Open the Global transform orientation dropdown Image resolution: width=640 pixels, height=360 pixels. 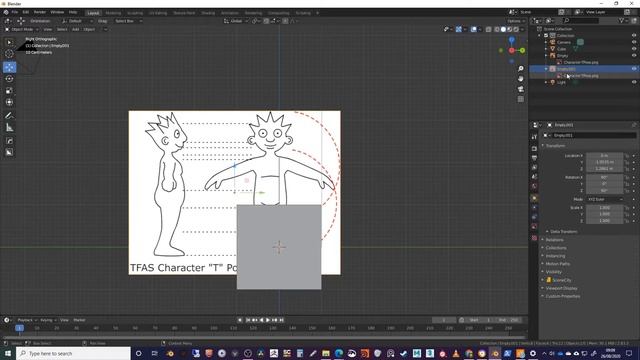tap(236, 21)
